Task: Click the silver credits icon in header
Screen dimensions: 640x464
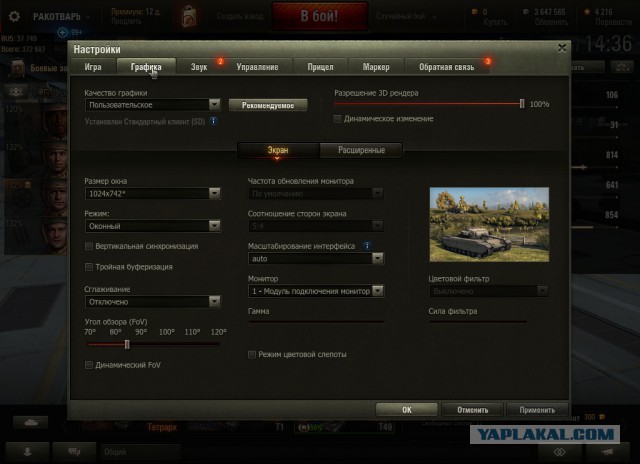Action: [526, 12]
